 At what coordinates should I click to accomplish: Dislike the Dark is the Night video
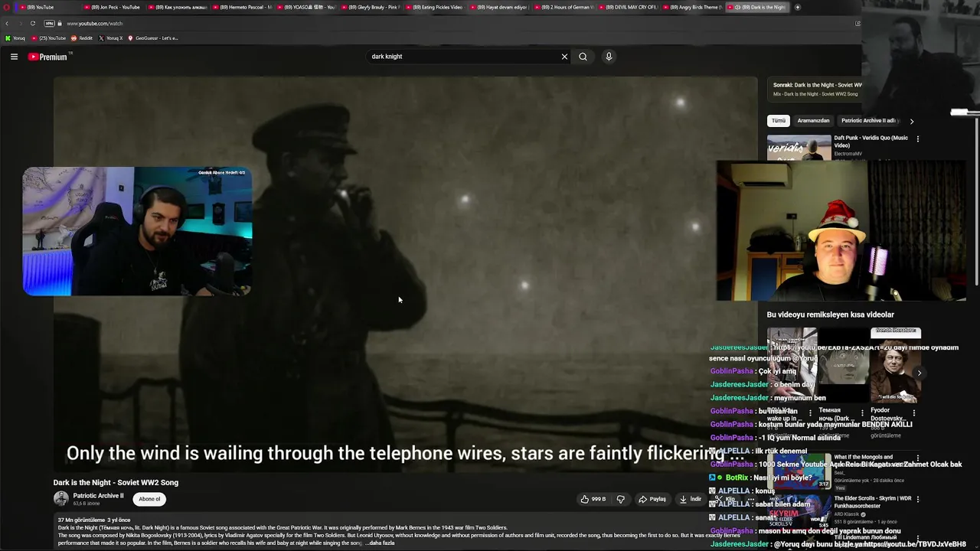tap(620, 499)
